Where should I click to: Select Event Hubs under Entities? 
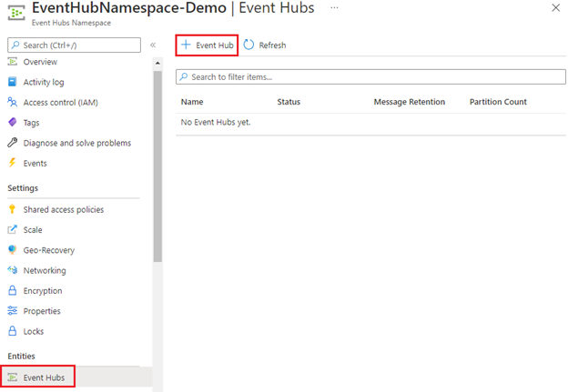coord(44,377)
